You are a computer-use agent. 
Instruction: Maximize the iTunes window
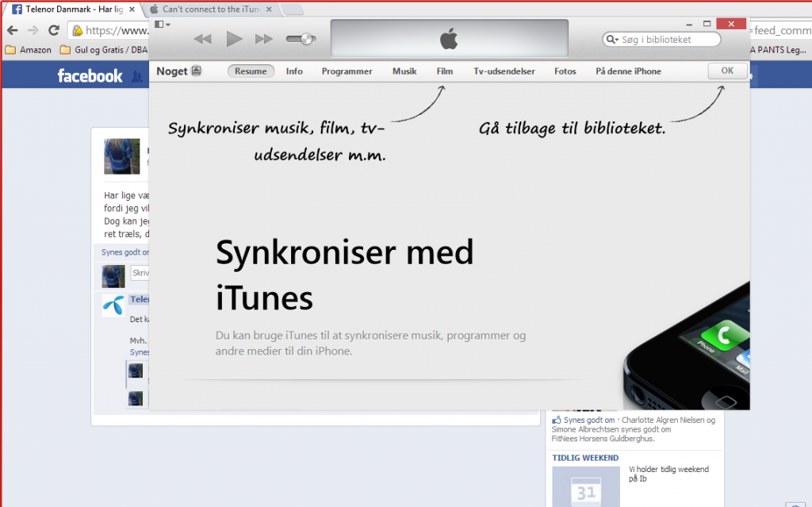(x=707, y=24)
